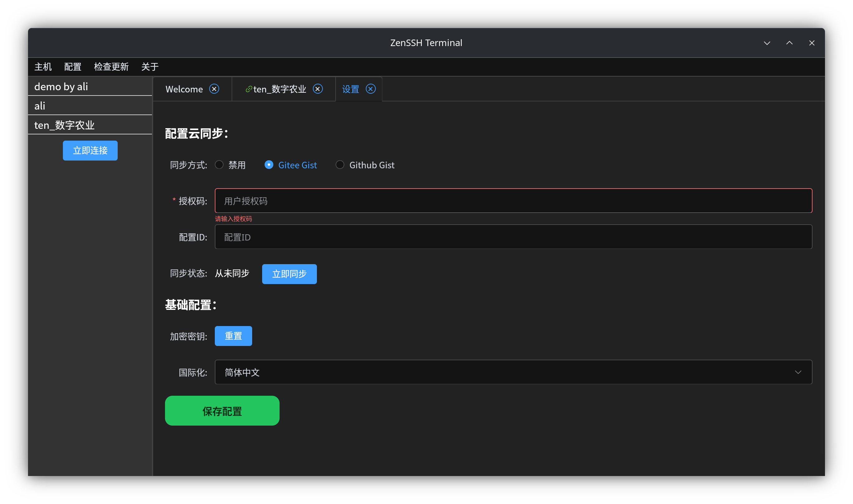The height and width of the screenshot is (504, 853).
Task: Click the green 保存配置 button
Action: (222, 411)
